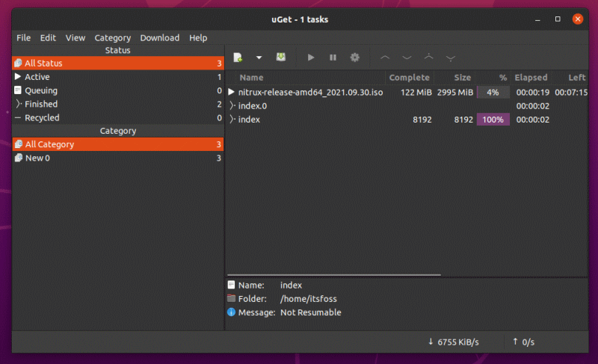Click the 00:00:19 elapsed value
The image size is (598, 364).
tap(533, 93)
